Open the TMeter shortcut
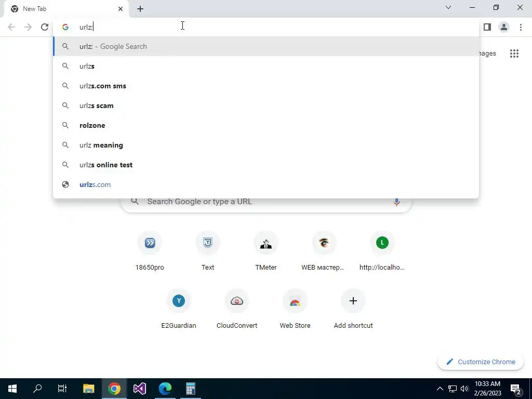The height and width of the screenshot is (399, 532). (x=266, y=251)
